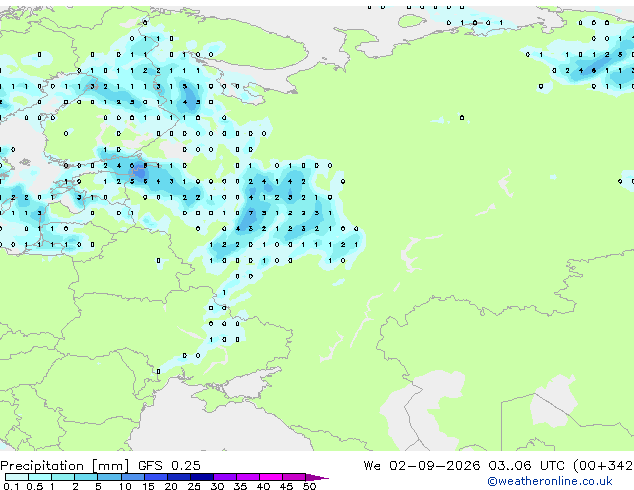This screenshot has width=634, height=490.
Task: Select the legend scale label '0.1'
Action: [x=11, y=486]
